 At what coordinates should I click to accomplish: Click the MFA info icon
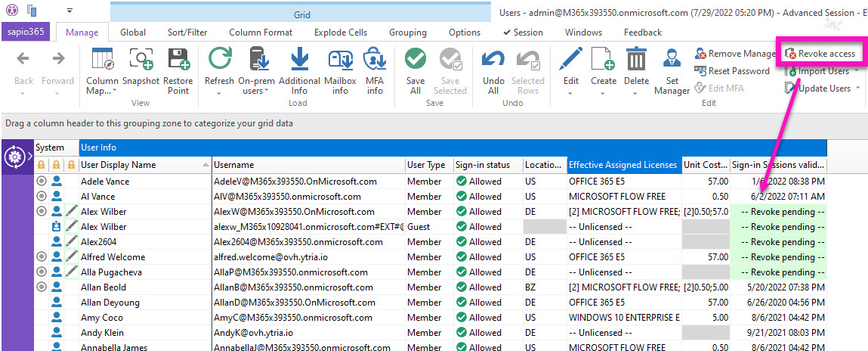pos(375,61)
